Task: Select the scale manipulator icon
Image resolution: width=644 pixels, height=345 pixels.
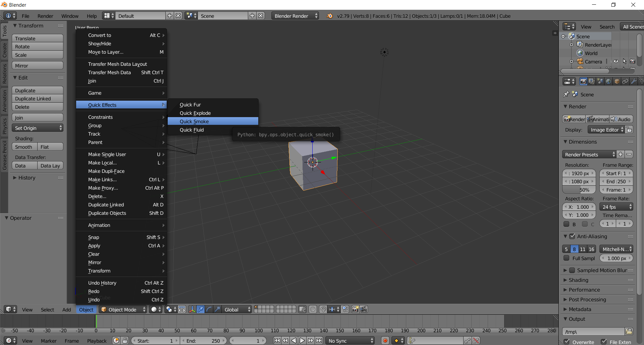Action: click(x=217, y=309)
